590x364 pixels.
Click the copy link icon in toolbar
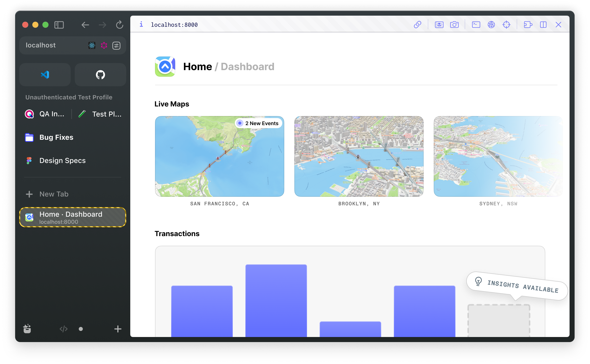pos(418,25)
